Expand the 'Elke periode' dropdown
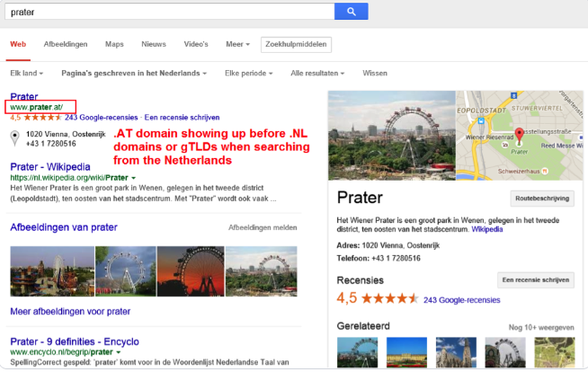 [x=249, y=74]
